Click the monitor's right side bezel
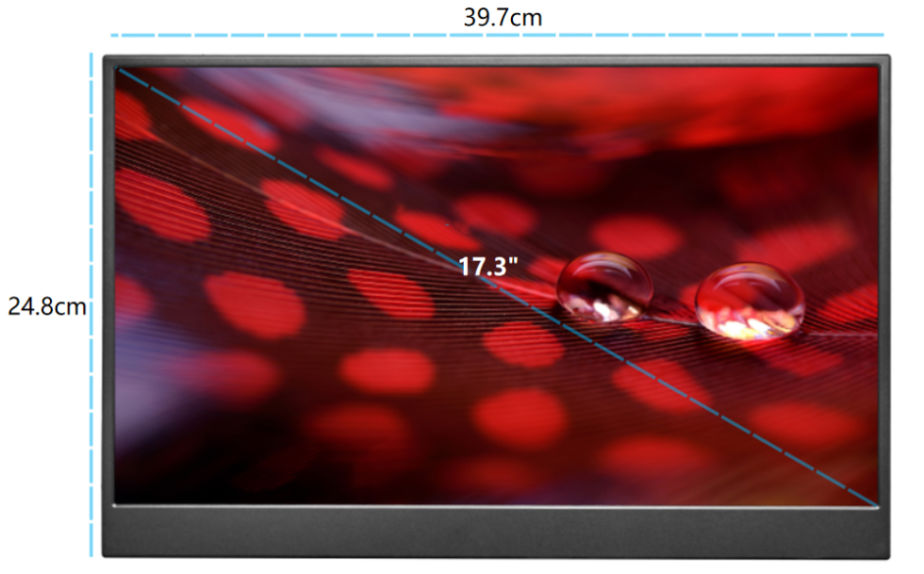The height and width of the screenshot is (574, 924). coord(884,283)
